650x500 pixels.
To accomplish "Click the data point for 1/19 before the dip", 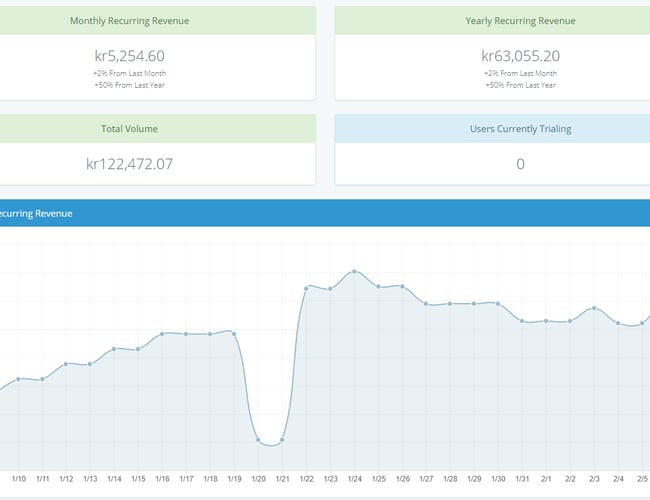I will coord(233,332).
